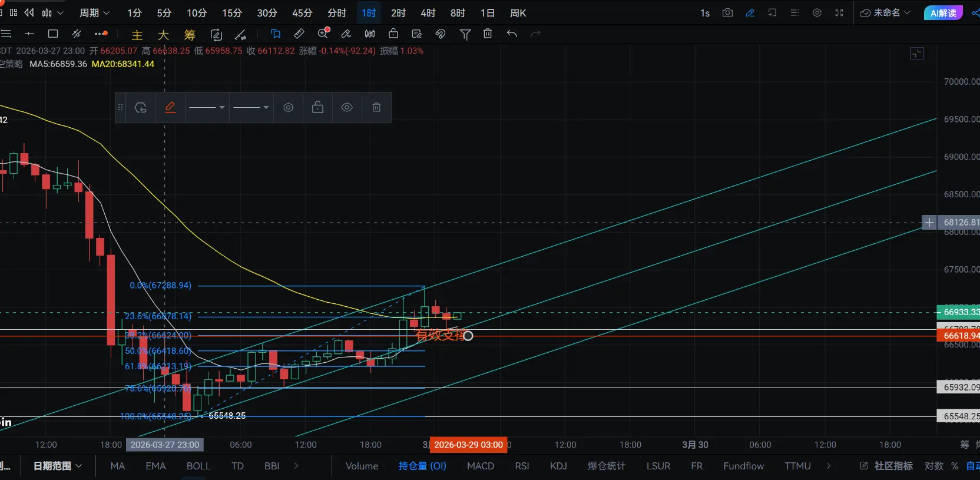Click the replace-drawing icon in drawing toolbar
Viewport: 980px width, 480px height.
coord(216,35)
